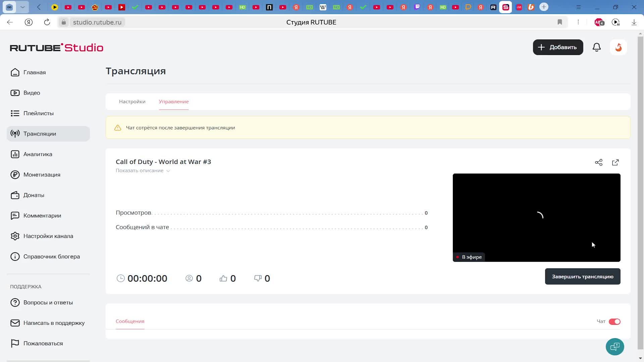Open Аналитика in the sidebar
The image size is (644, 362).
(38, 154)
